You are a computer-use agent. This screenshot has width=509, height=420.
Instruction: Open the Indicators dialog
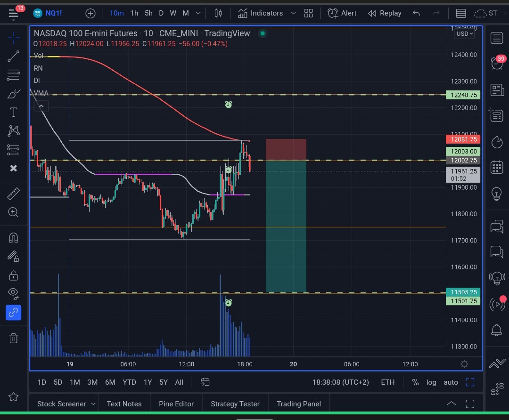tap(260, 13)
